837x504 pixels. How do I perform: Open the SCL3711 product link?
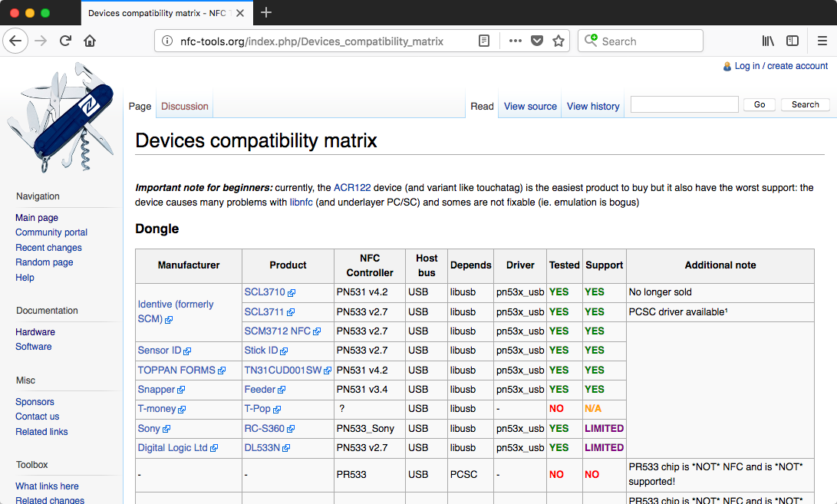(x=265, y=312)
